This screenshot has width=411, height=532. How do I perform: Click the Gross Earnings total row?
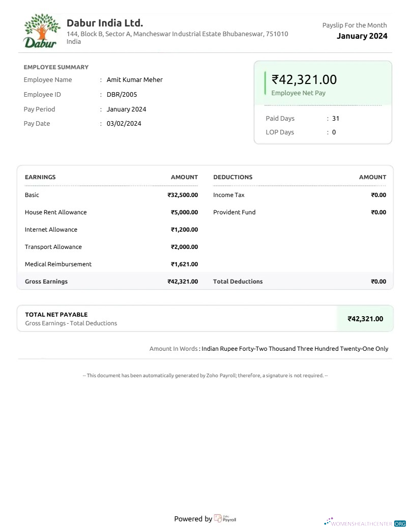click(46, 281)
